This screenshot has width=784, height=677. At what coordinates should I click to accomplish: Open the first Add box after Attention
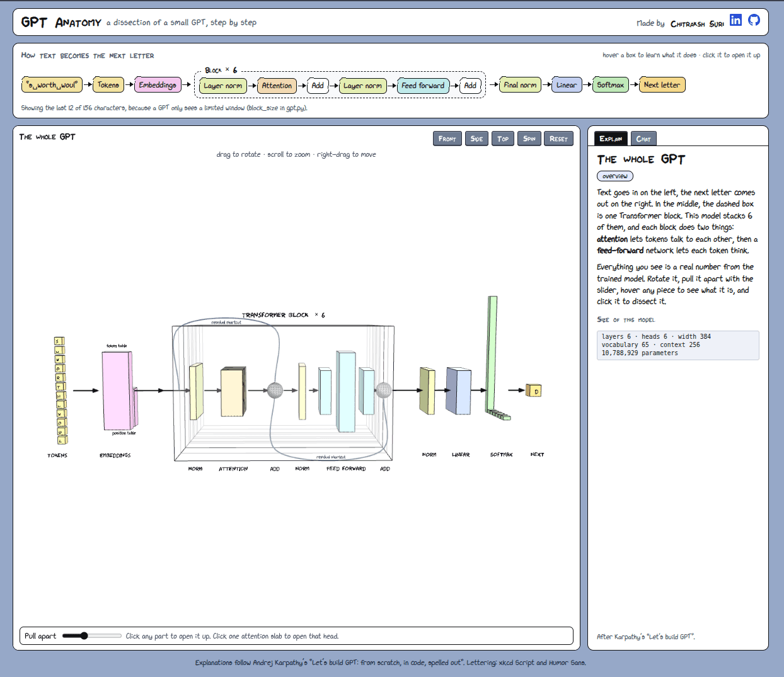(x=318, y=86)
